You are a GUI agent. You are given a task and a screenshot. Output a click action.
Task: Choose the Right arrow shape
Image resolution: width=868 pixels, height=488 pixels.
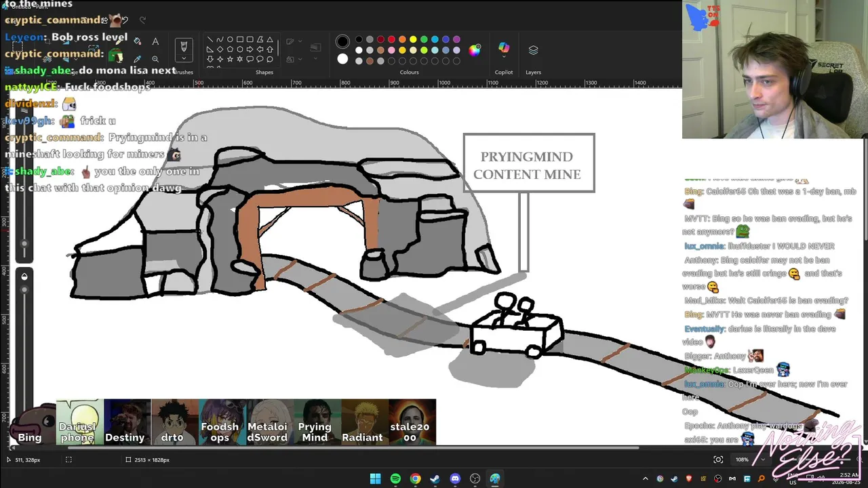(250, 49)
